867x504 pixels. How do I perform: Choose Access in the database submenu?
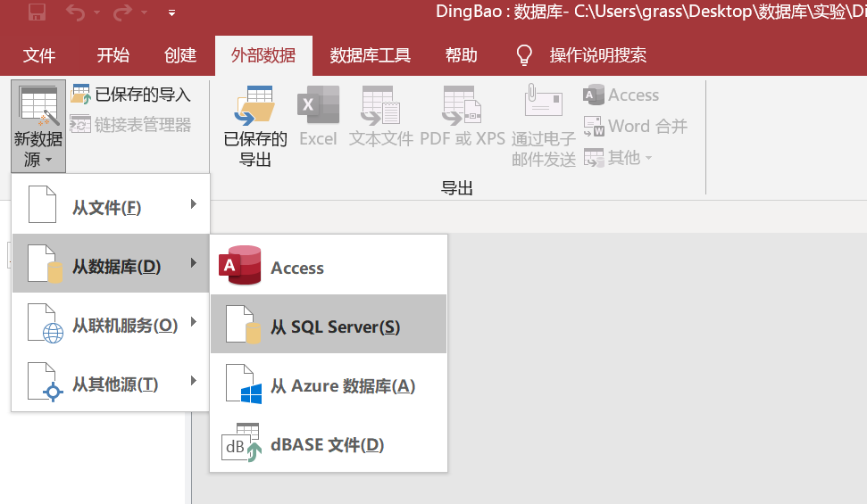coord(329,265)
